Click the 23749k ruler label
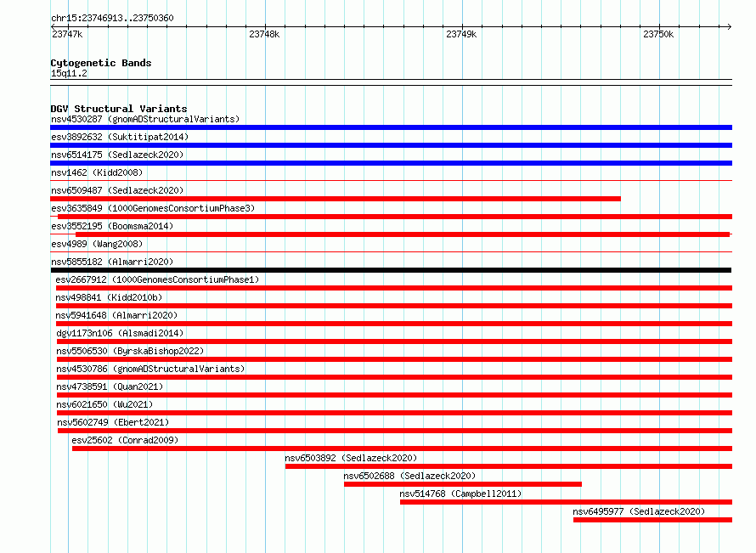 click(x=461, y=34)
